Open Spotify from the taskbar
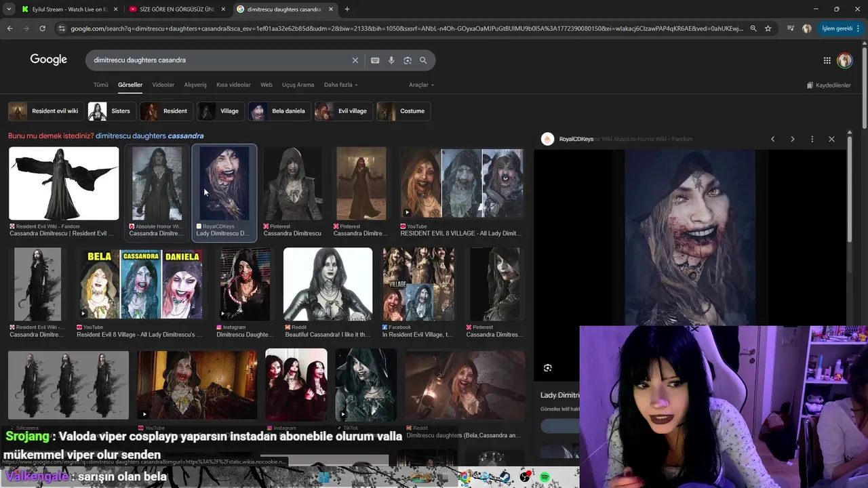Viewport: 868px width, 488px height. click(545, 477)
